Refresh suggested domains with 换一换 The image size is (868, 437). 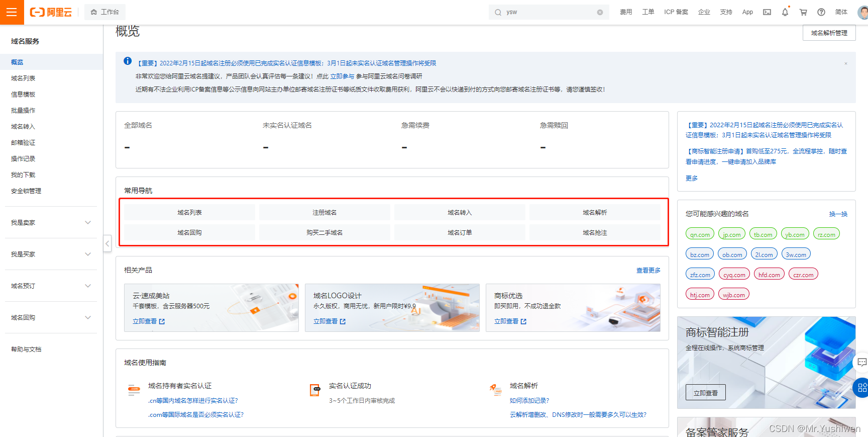coord(838,214)
